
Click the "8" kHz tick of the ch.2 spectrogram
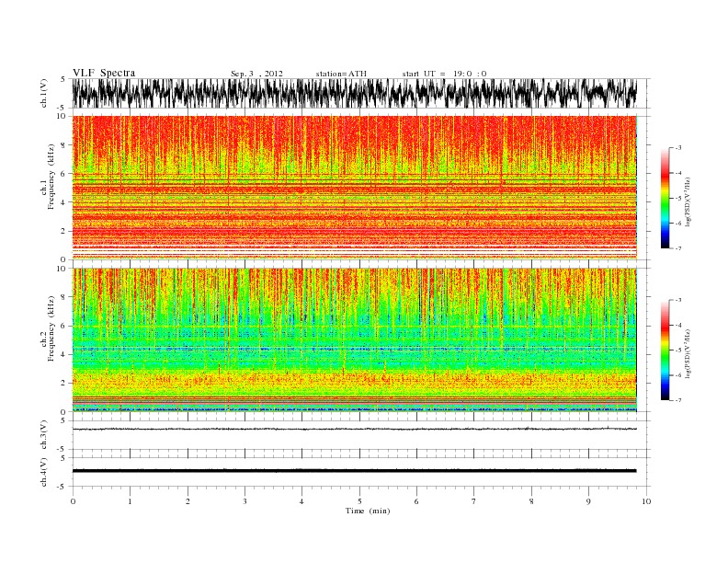pos(63,297)
